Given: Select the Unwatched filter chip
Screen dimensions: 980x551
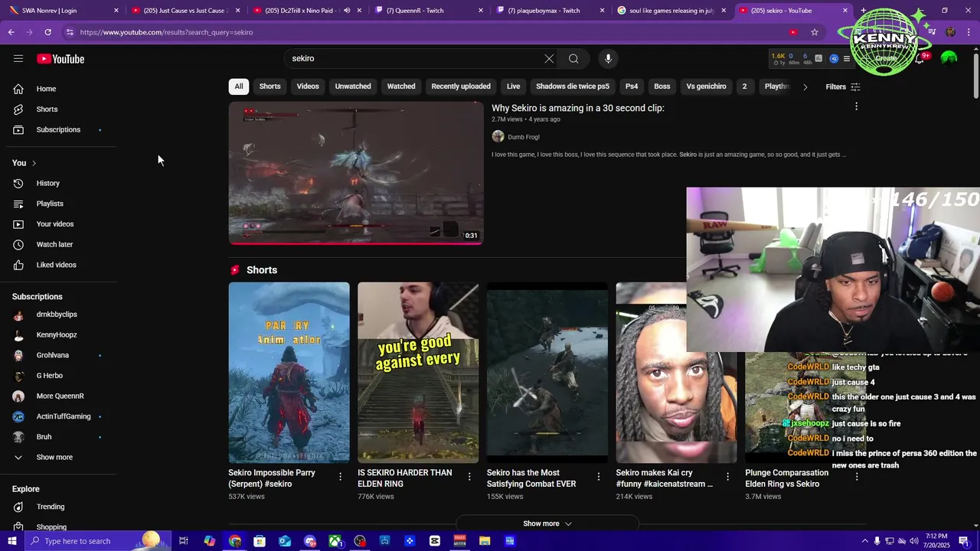Looking at the screenshot, I should coord(353,86).
